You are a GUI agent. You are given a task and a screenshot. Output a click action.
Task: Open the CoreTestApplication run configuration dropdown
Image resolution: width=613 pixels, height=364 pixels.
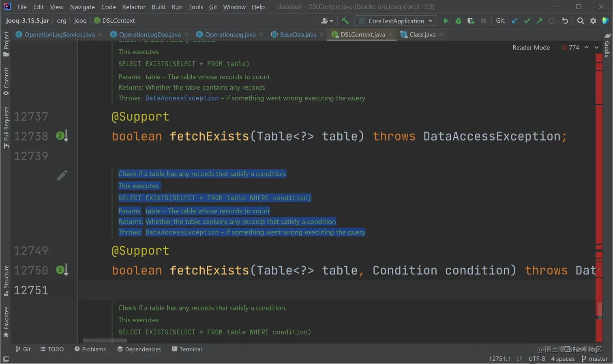tap(396, 21)
